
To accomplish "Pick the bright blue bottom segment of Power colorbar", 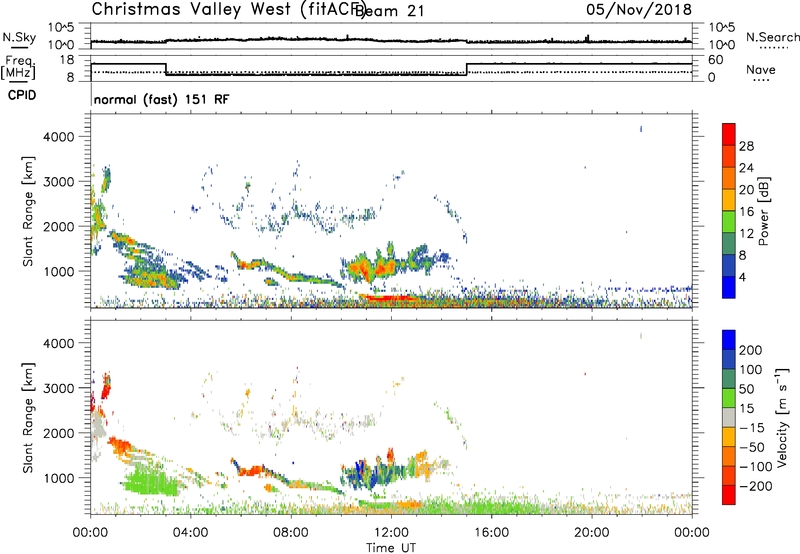I will coord(729,287).
